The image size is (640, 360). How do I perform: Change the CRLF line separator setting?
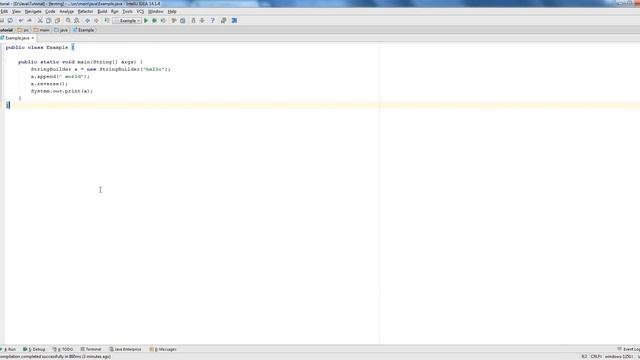[x=596, y=357]
